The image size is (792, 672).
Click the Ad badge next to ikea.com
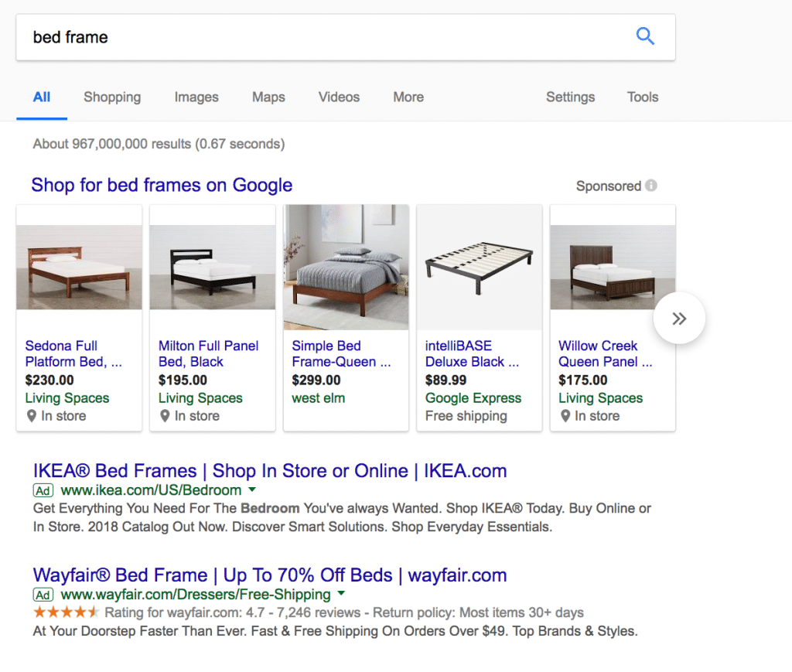(x=43, y=490)
